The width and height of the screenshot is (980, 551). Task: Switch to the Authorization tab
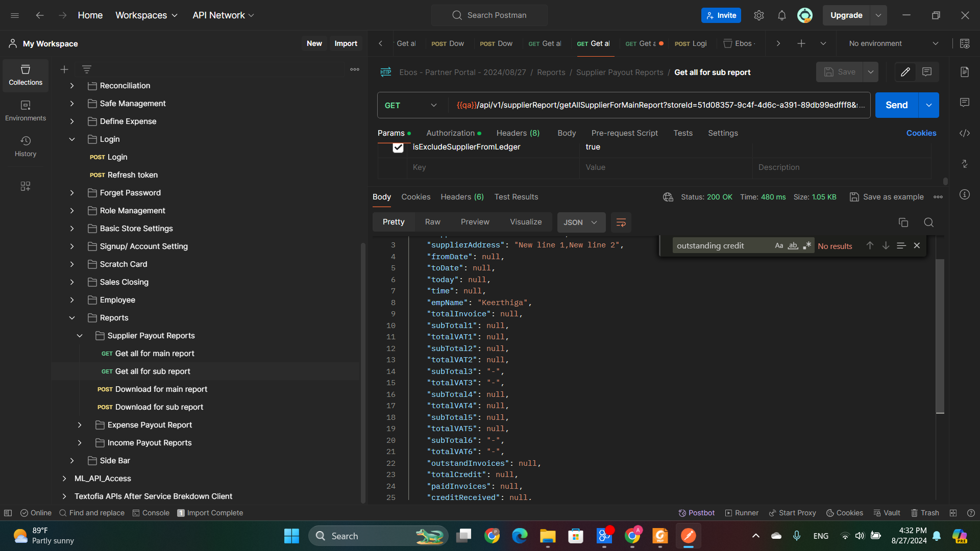[x=454, y=133]
